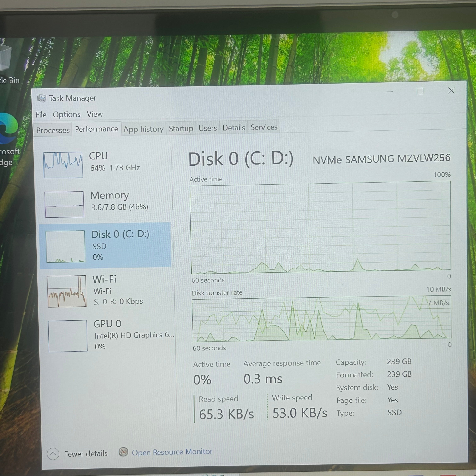The image size is (476, 476).
Task: Select the GPU 0 mini graph
Action: (68, 336)
